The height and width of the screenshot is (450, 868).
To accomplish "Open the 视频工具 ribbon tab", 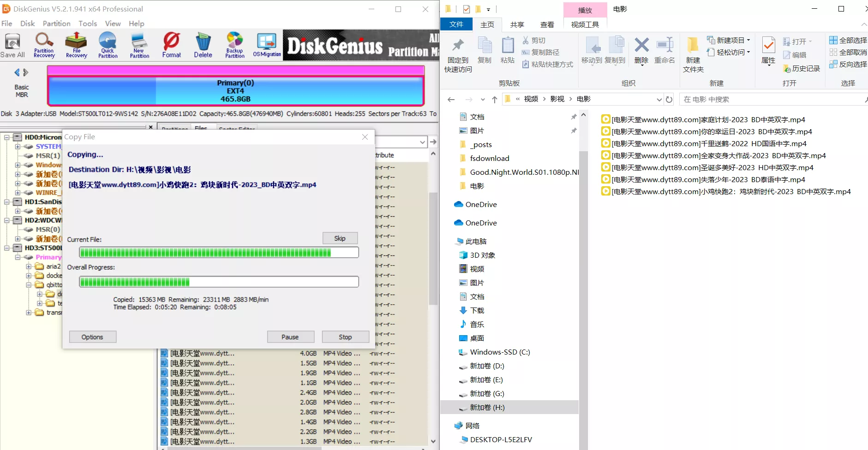I will pos(585,24).
